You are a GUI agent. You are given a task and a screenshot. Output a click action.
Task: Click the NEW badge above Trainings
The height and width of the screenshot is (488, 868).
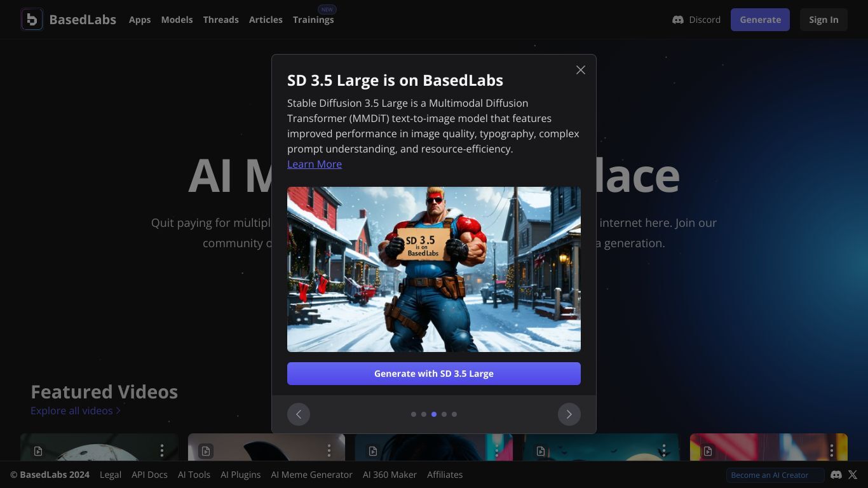click(327, 10)
